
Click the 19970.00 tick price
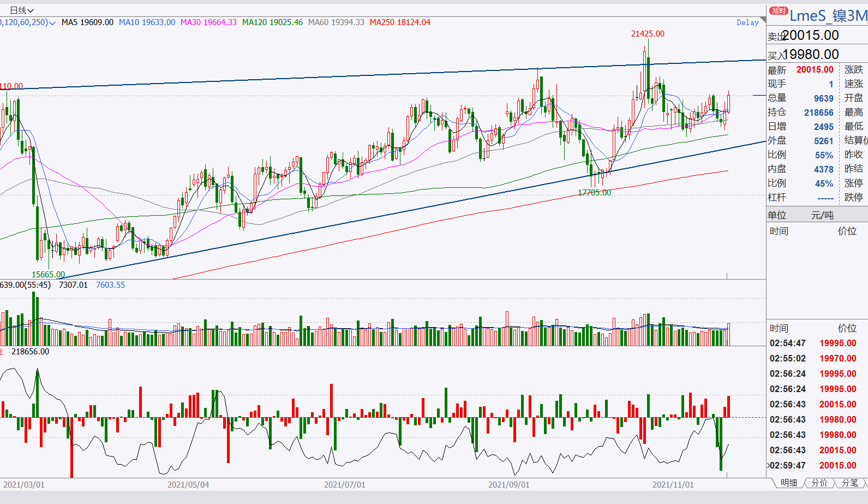tap(837, 358)
